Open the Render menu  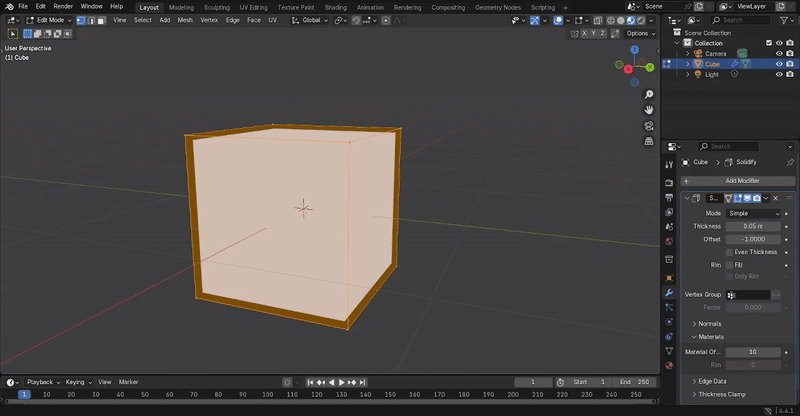point(63,7)
